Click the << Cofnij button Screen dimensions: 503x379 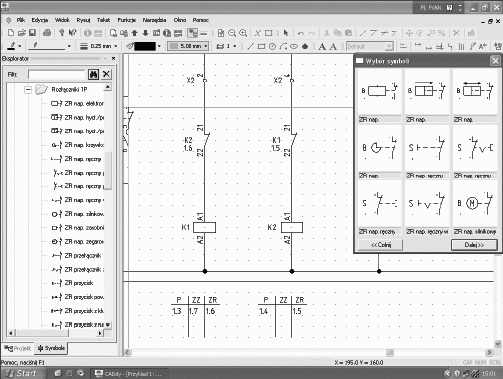pyautogui.click(x=381, y=245)
